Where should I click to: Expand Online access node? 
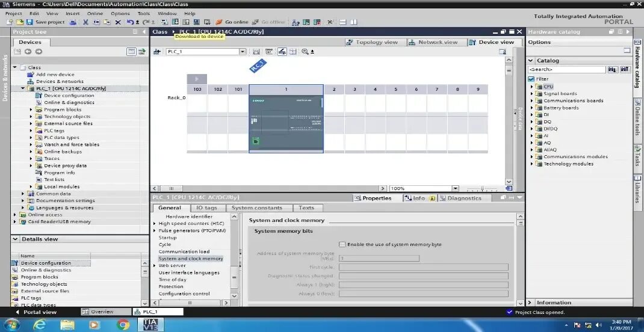[15, 215]
